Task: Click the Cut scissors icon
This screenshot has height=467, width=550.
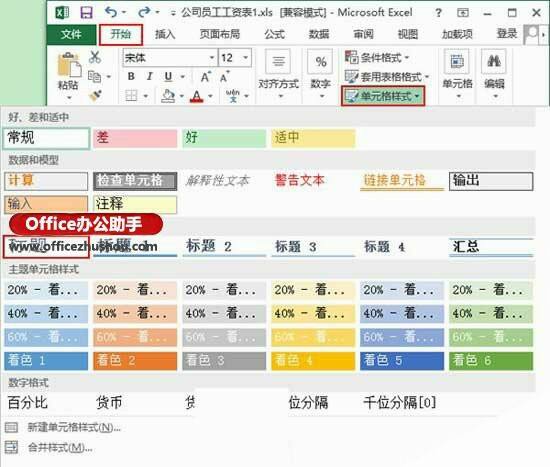Action: [95, 57]
